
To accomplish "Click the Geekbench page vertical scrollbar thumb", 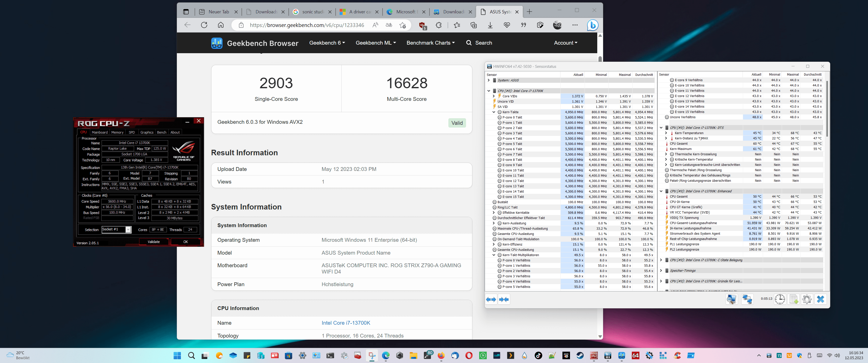I will tap(600, 58).
